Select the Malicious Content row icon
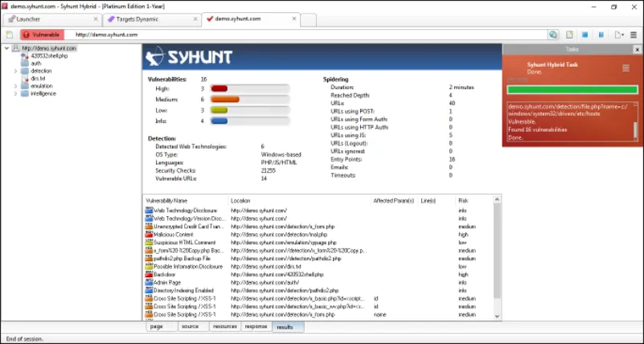The image size is (644, 344). (149, 235)
